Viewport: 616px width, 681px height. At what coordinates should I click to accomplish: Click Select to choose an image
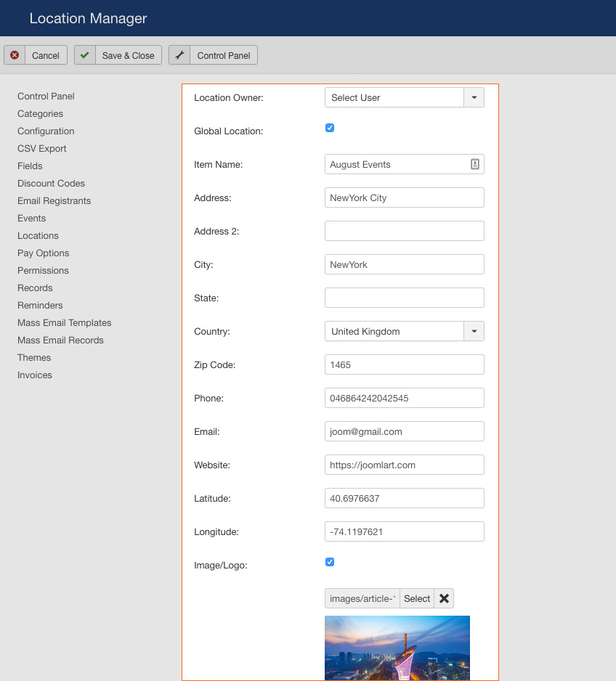pos(417,598)
